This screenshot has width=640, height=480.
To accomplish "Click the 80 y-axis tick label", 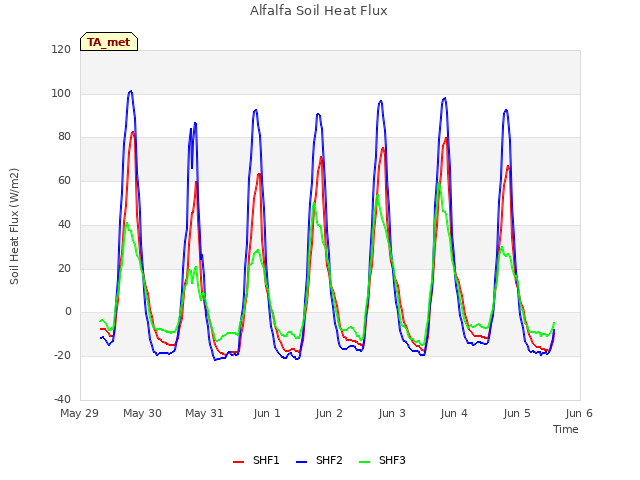I will pos(64,137).
